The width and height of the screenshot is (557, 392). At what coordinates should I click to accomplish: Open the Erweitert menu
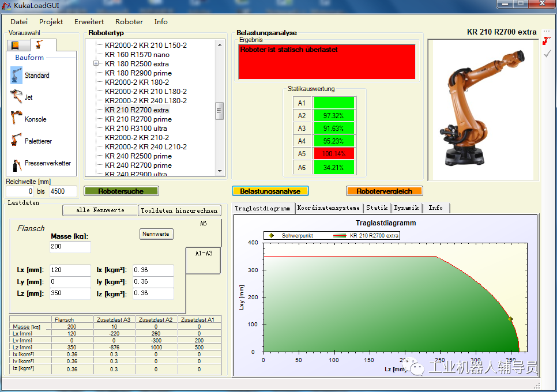click(x=89, y=22)
